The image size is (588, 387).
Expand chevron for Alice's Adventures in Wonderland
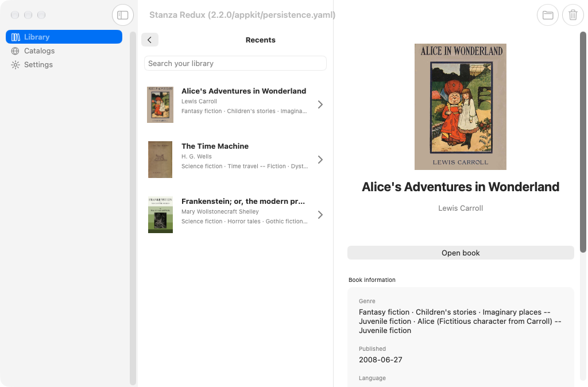(320, 105)
